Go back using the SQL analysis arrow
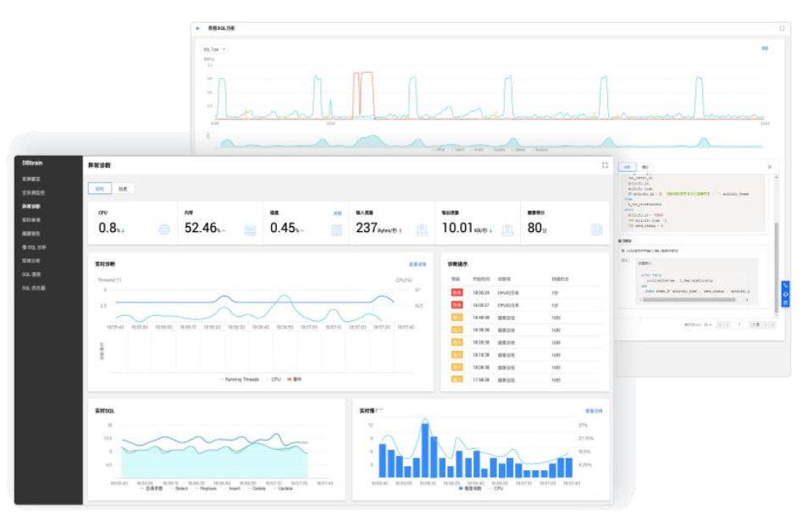 click(198, 28)
